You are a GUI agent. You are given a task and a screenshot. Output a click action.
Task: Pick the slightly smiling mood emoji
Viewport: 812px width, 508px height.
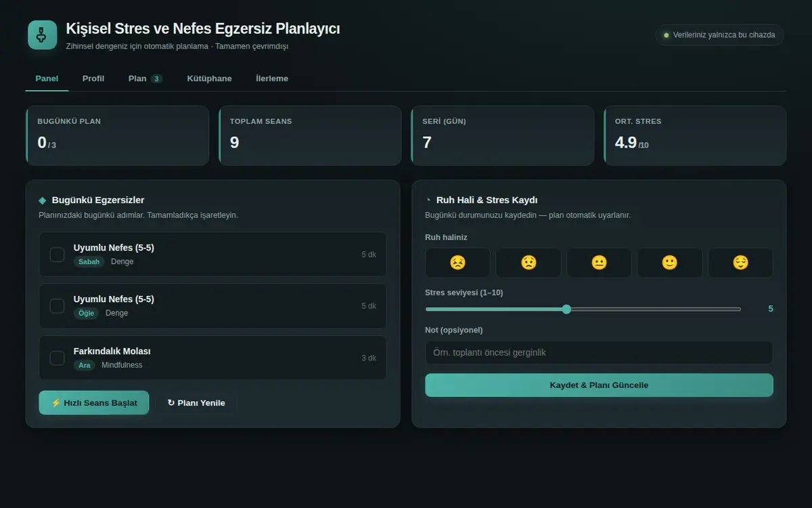669,263
